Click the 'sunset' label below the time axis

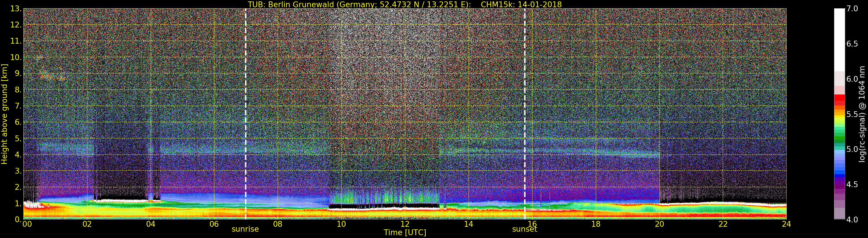(525, 229)
